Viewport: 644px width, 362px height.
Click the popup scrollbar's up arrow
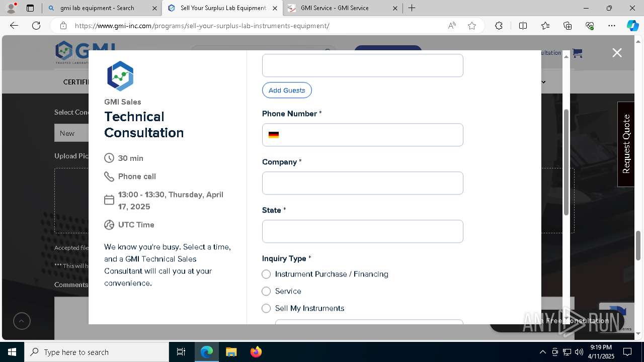click(566, 56)
